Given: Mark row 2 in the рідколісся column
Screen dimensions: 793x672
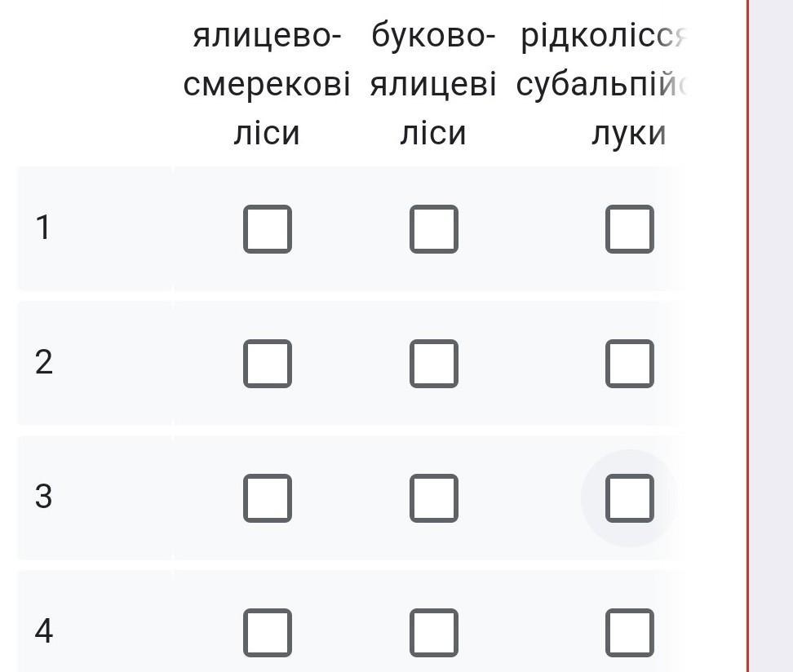Looking at the screenshot, I should coord(629,363).
